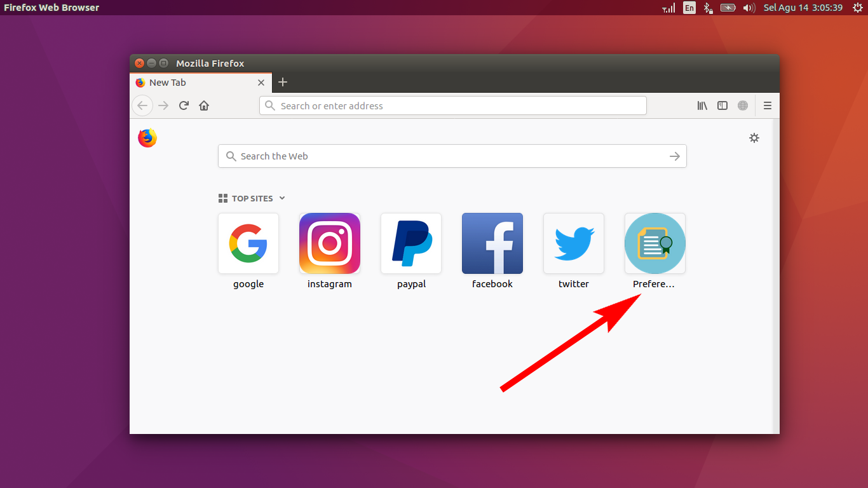Submit search using the arrow button
Image resolution: width=868 pixels, height=488 pixels.
click(x=675, y=156)
